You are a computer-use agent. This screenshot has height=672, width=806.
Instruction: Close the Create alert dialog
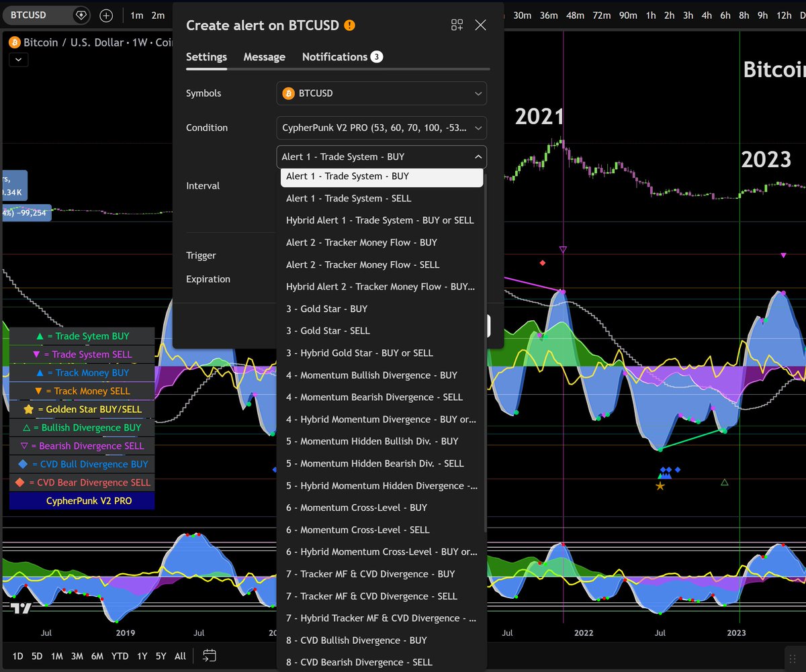480,26
